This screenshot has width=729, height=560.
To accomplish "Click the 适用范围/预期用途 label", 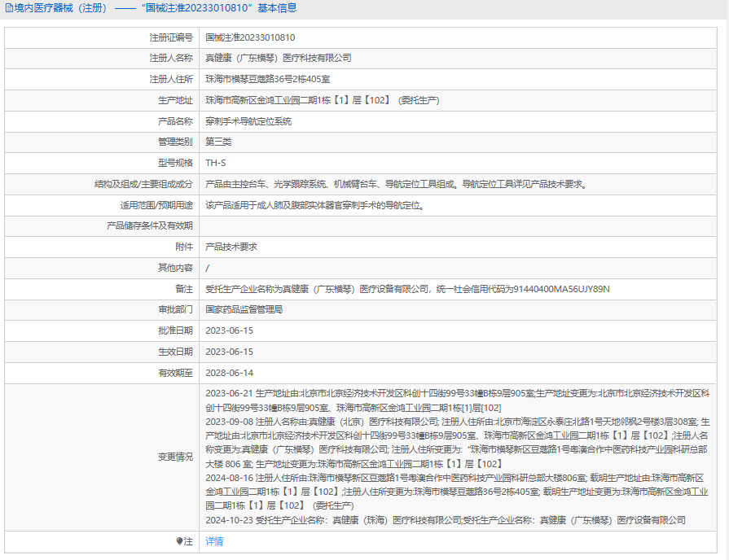I will click(156, 205).
